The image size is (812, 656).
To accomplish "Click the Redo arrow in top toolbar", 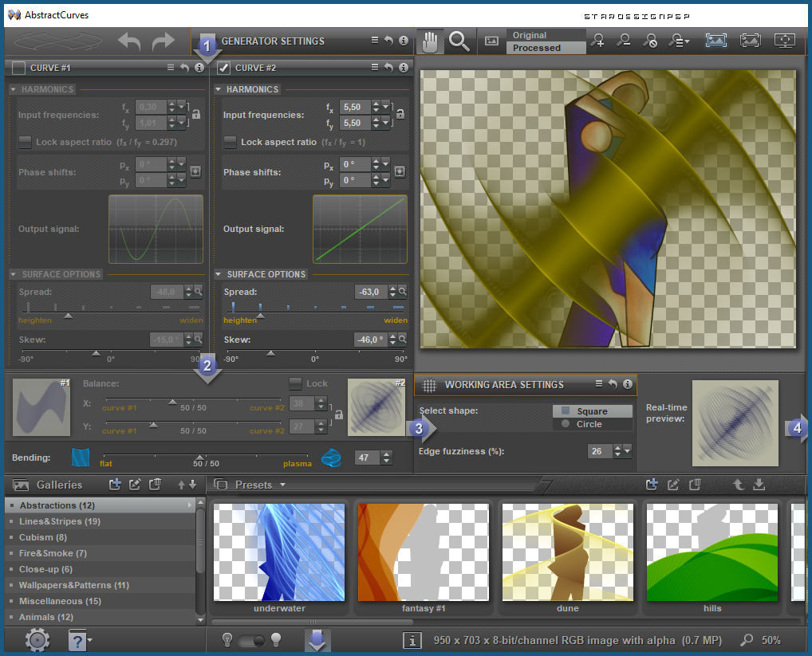I will click(163, 41).
